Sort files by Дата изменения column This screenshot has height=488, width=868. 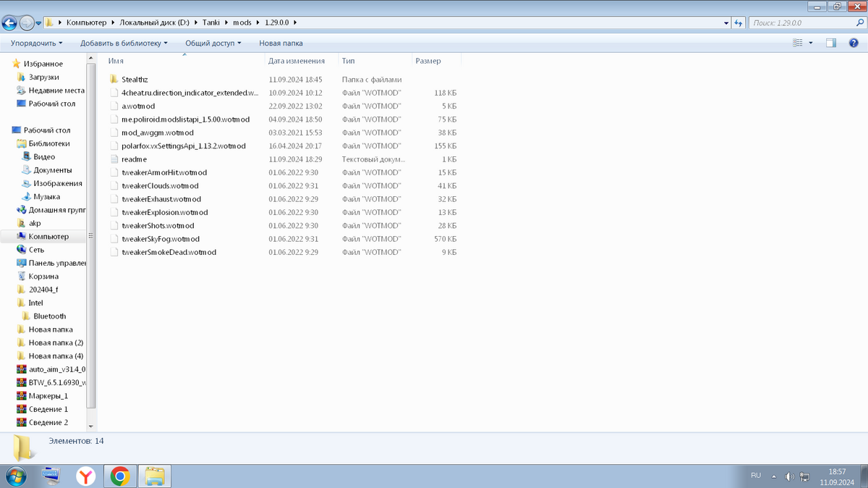tap(296, 61)
